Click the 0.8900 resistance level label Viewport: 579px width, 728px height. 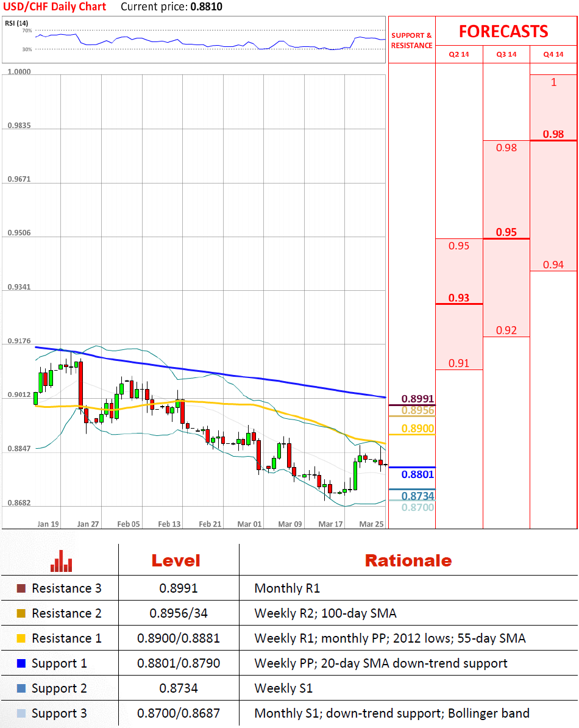(x=417, y=429)
